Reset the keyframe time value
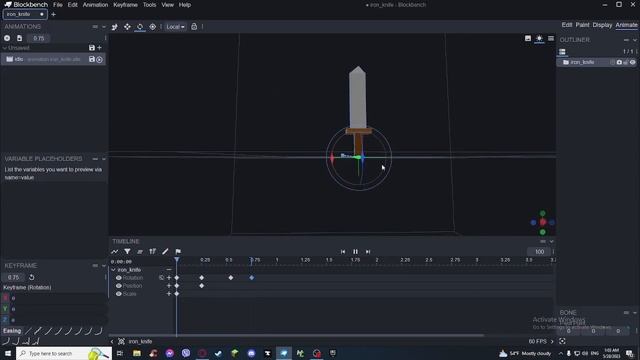The image size is (640, 360). click(x=31, y=277)
